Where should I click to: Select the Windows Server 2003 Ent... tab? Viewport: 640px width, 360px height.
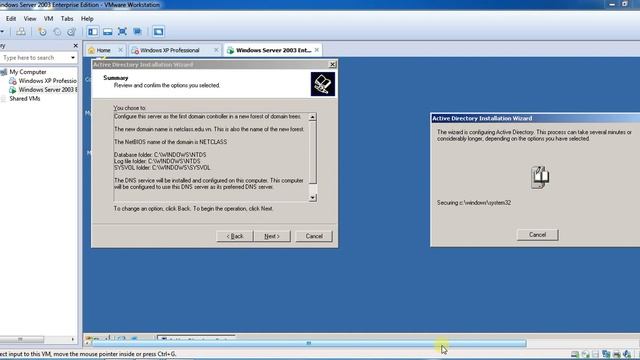coord(273,50)
